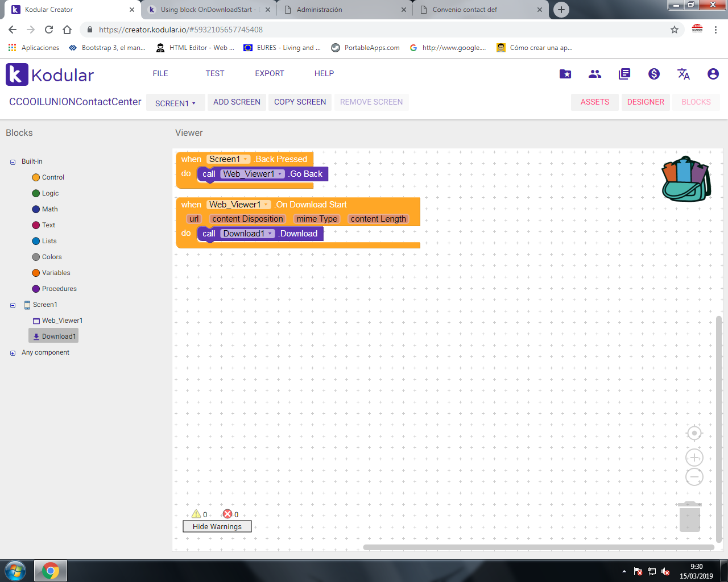The image size is (728, 582).
Task: Center the workspace with the target icon
Action: (694, 433)
